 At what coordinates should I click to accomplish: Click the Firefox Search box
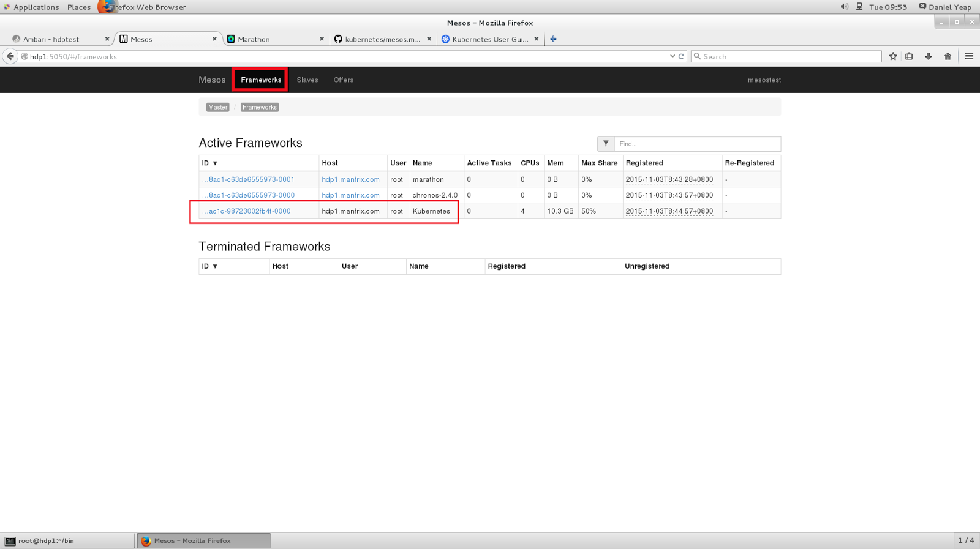point(786,56)
